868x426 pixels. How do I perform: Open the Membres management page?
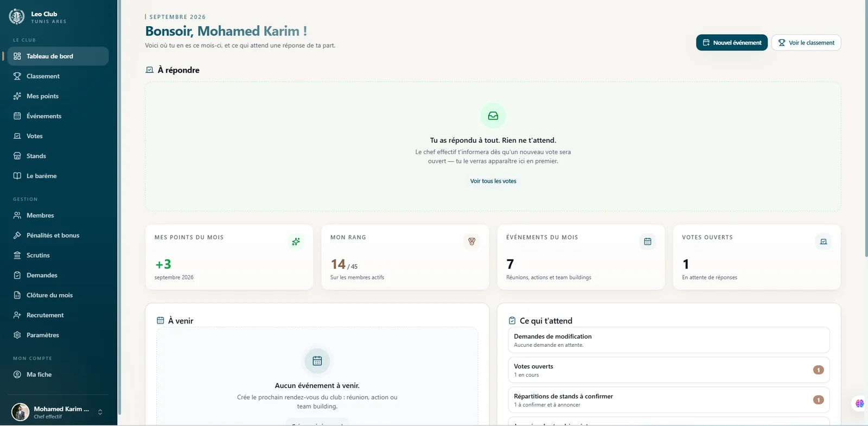click(58, 215)
